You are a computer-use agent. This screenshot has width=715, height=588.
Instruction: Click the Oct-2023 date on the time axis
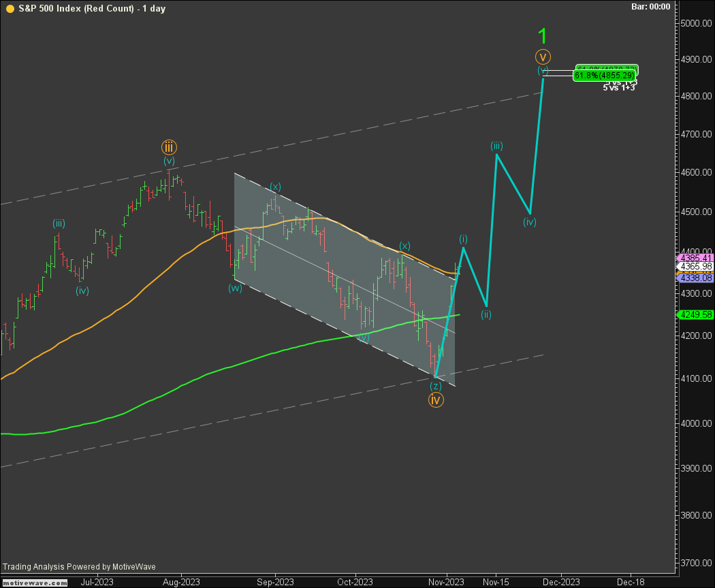point(355,582)
